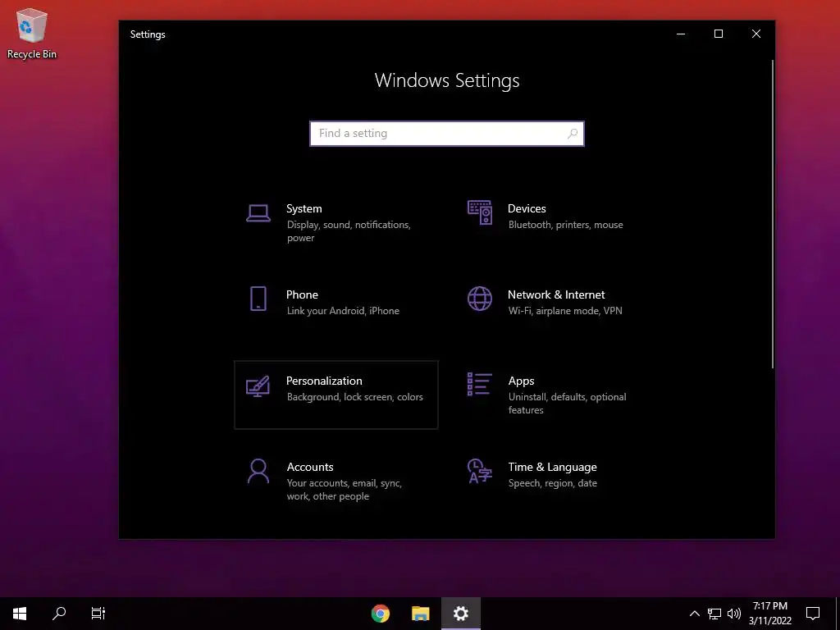Screen dimensions: 840x630
Task: Click 'Display, sound, notifications, power' text
Action: pyautogui.click(x=349, y=231)
